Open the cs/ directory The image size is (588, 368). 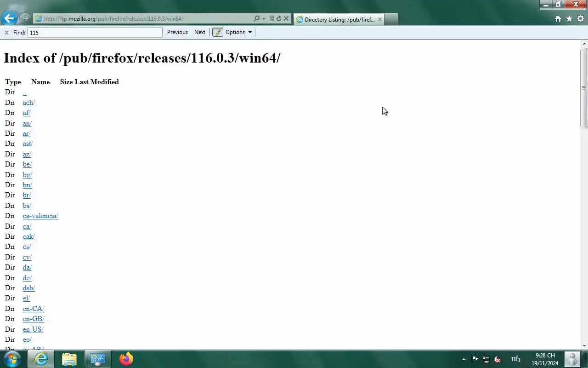[x=27, y=247]
